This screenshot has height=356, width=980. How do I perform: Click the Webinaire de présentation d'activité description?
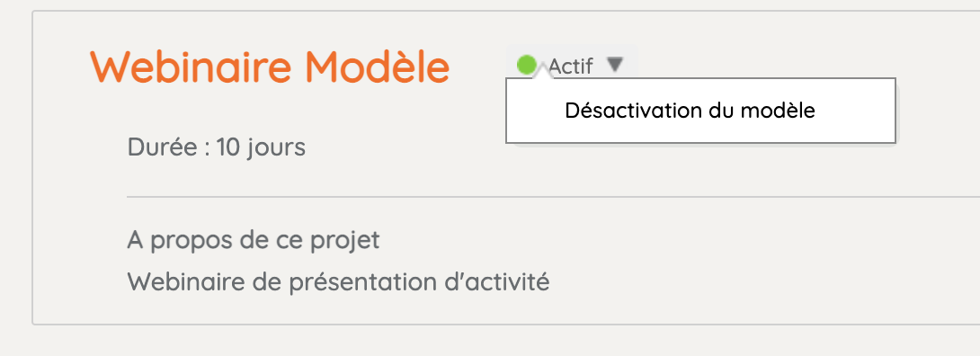coord(338,281)
